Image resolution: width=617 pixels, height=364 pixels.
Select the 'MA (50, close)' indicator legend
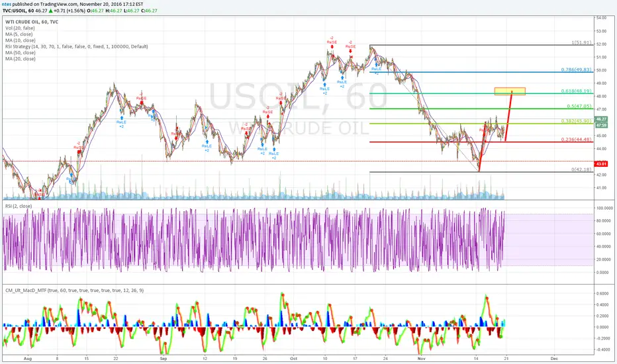click(x=21, y=53)
